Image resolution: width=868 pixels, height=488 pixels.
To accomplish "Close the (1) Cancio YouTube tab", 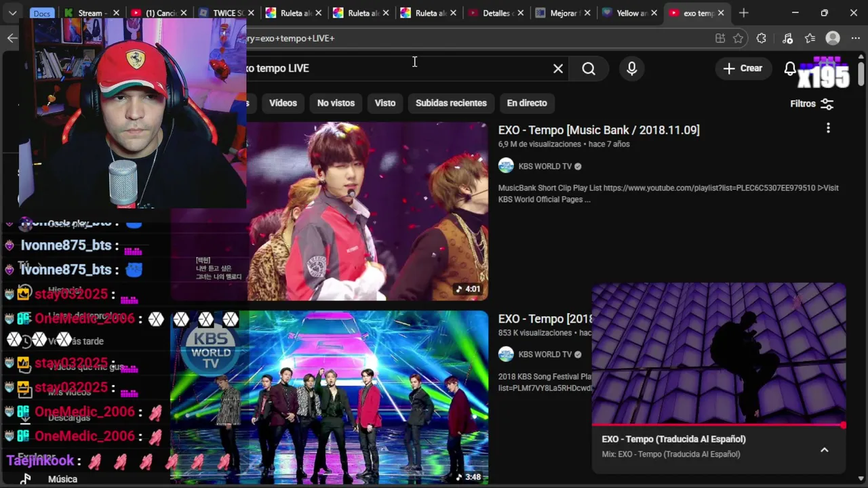I will click(183, 13).
